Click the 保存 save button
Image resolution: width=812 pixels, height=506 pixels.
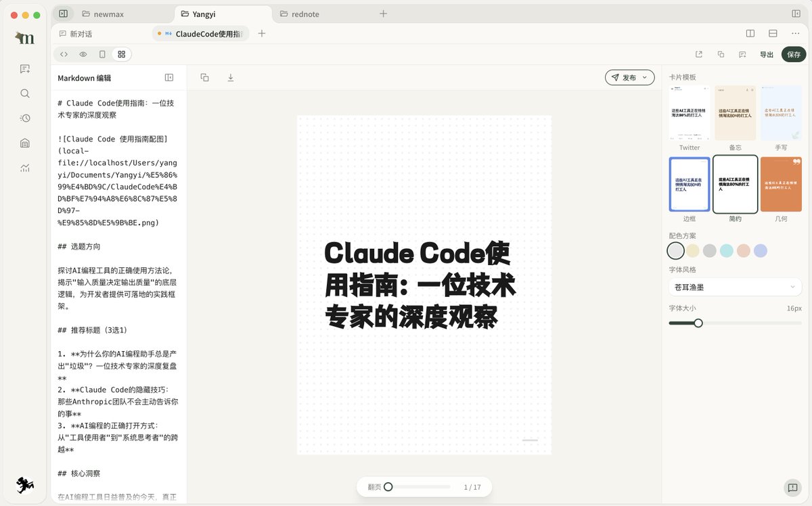794,55
